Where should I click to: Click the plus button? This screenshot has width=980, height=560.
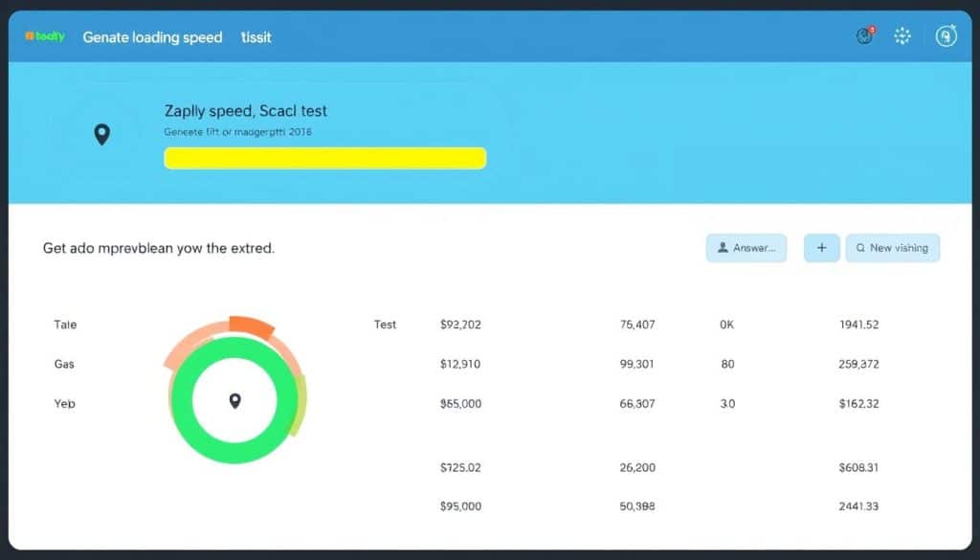(x=821, y=248)
